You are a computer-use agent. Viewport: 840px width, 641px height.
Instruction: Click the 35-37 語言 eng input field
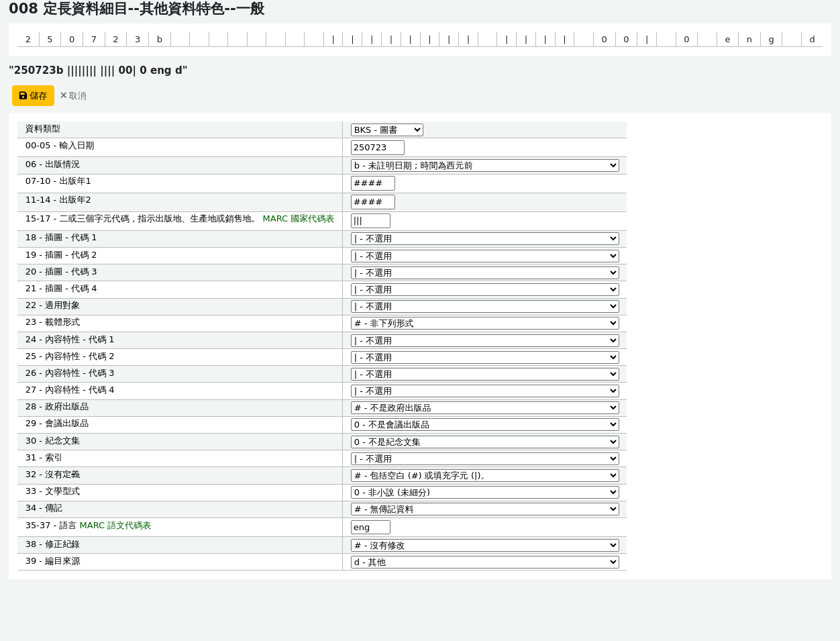(370, 528)
